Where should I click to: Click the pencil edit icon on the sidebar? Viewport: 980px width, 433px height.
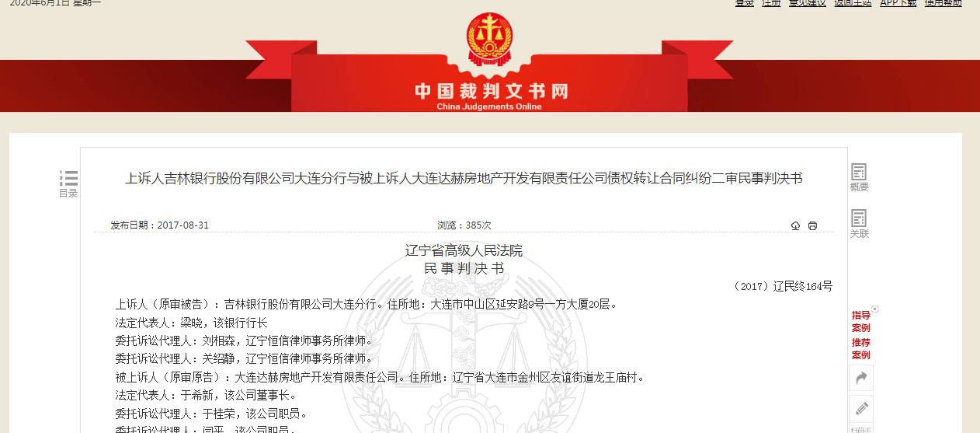[861, 408]
